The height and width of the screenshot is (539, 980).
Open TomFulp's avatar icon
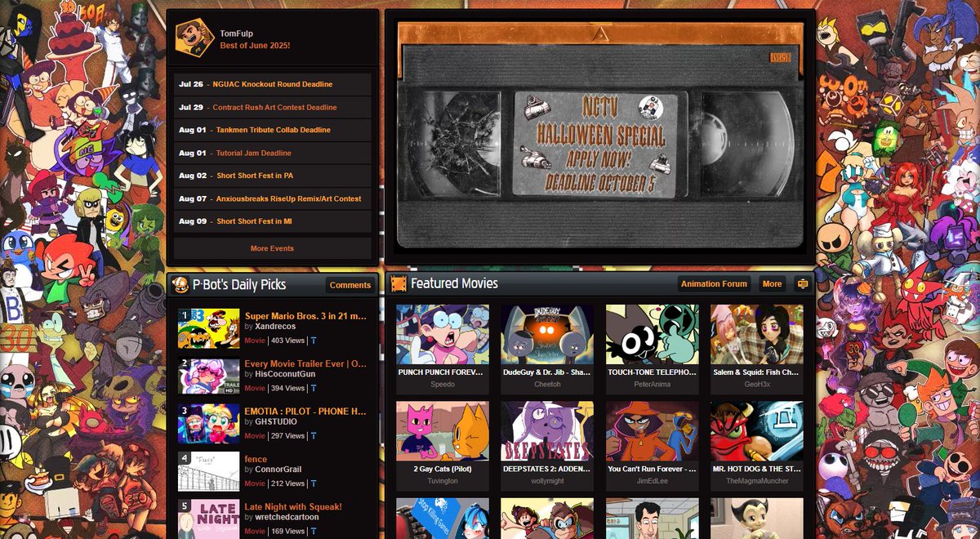point(194,38)
